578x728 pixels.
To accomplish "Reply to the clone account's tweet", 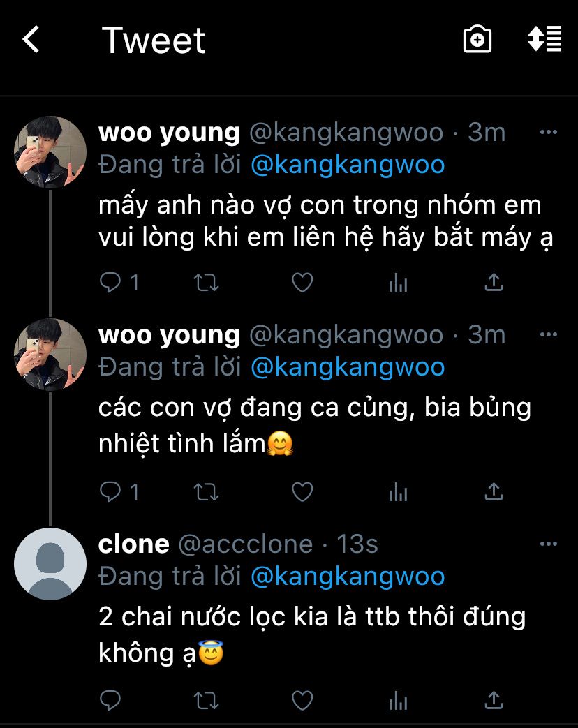I will [x=111, y=700].
